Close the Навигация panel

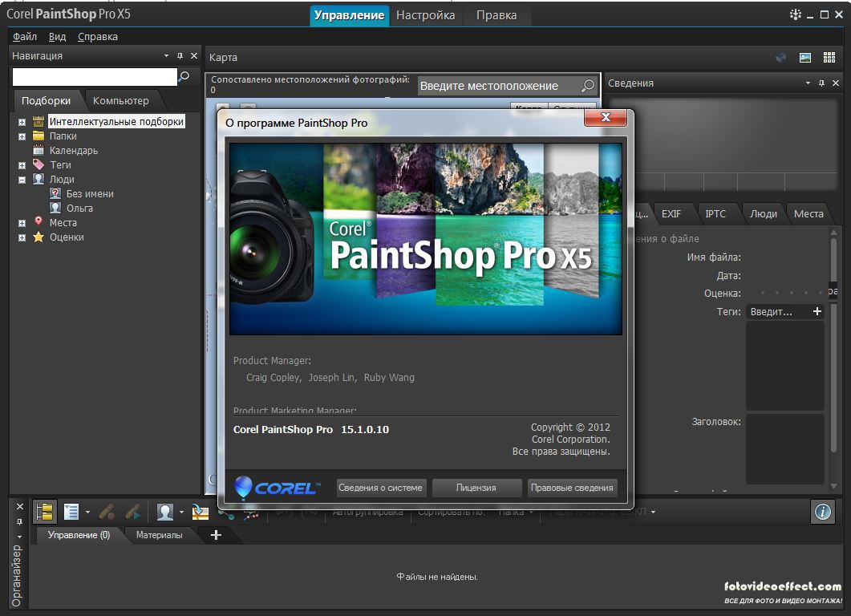[x=194, y=56]
